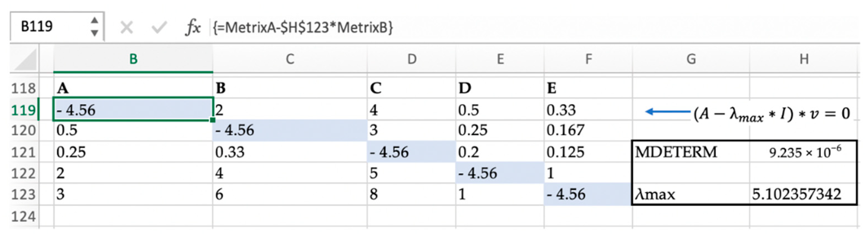
Task: Select row 123 header
Action: pos(24,195)
